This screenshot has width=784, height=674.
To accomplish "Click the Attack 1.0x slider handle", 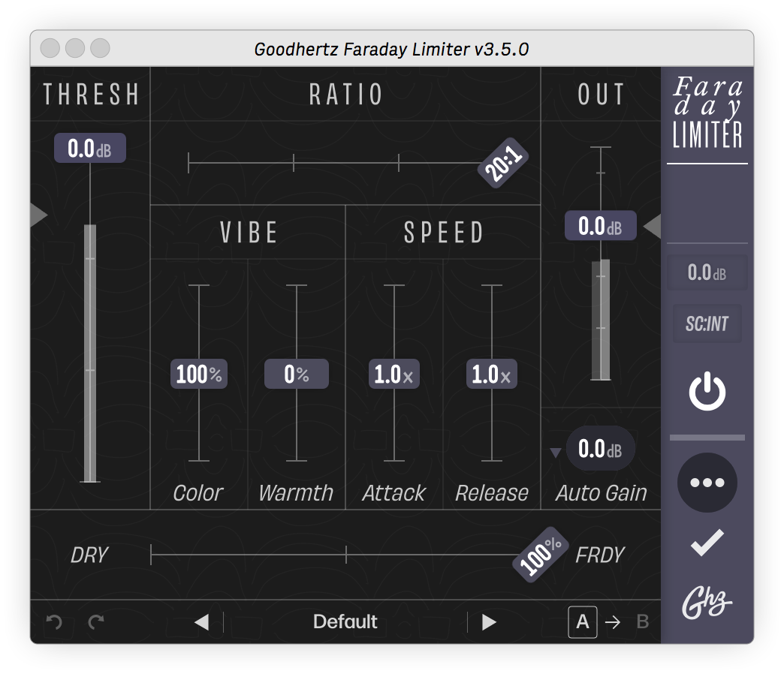I will (394, 375).
